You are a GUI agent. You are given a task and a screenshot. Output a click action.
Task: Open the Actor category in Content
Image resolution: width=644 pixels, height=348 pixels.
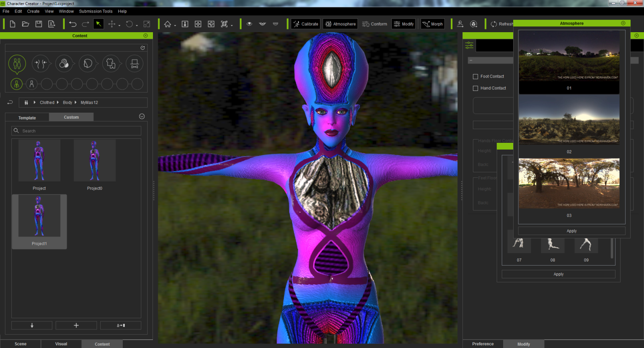click(x=17, y=64)
